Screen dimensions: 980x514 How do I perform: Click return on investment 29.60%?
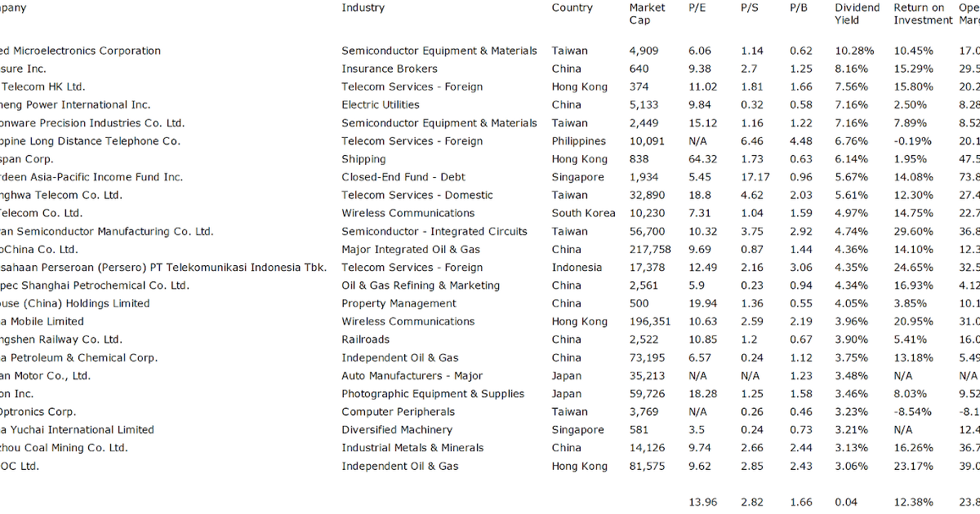pos(913,231)
